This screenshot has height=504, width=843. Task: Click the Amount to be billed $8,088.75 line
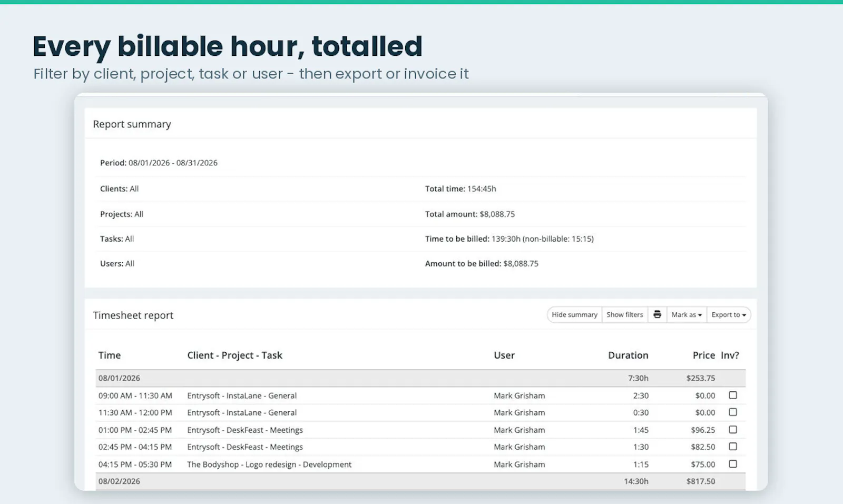(482, 263)
